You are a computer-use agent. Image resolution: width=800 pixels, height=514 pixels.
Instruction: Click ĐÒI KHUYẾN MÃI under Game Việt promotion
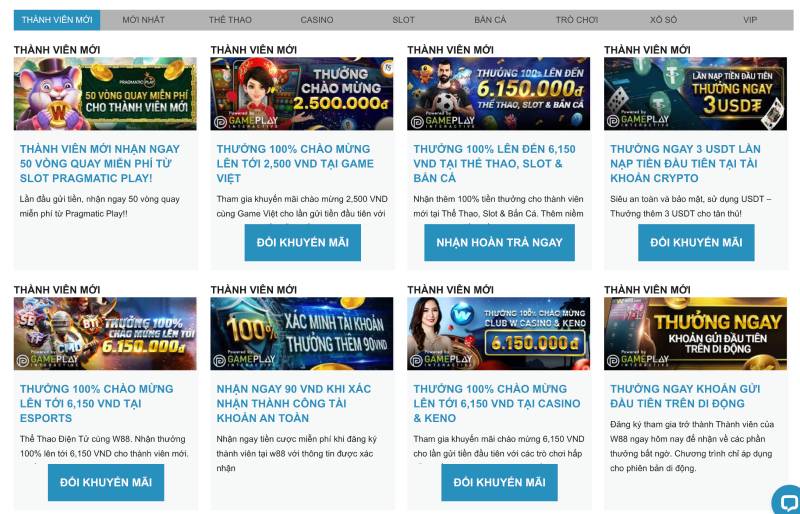pos(302,243)
